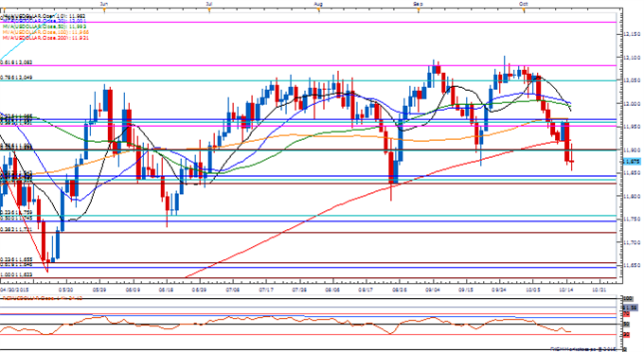The image size is (644, 352).
Task: Click the 06/18 date label
Action: point(167,290)
